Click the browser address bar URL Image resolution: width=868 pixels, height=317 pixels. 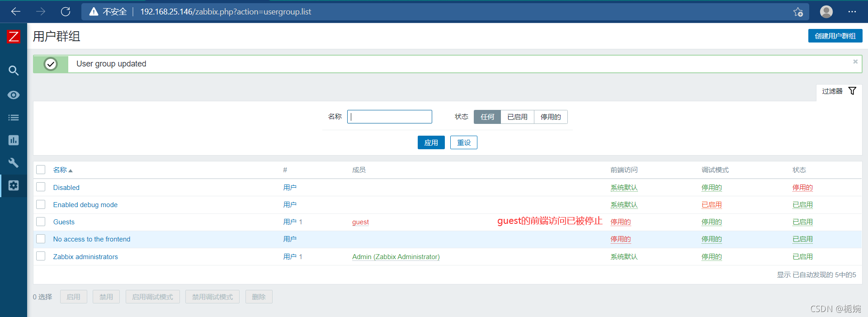click(226, 12)
